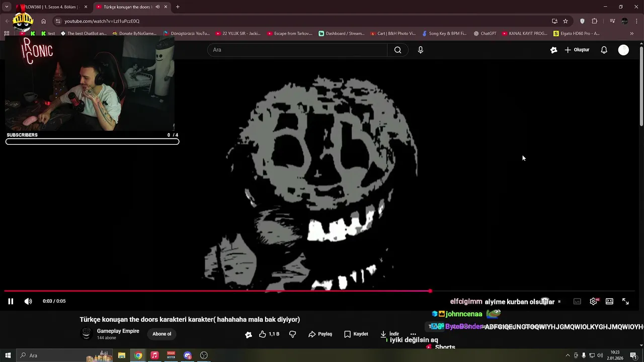
Task: Open the ChatGPT bookmark
Action: click(x=485, y=34)
